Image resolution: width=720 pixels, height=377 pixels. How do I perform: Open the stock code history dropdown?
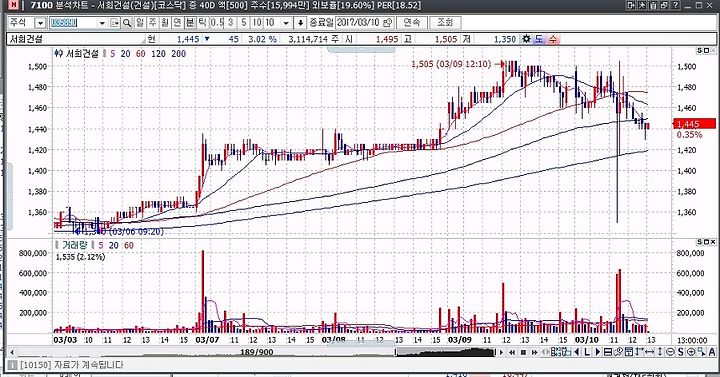click(x=102, y=23)
